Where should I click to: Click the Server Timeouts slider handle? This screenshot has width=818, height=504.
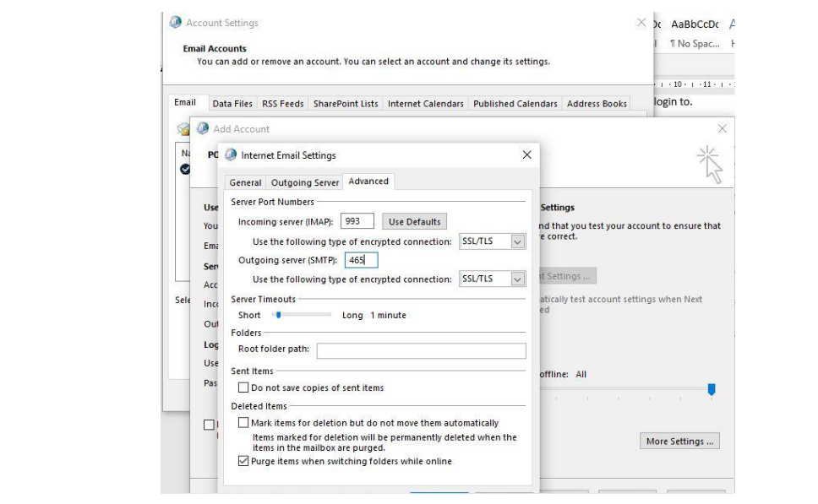click(x=277, y=315)
